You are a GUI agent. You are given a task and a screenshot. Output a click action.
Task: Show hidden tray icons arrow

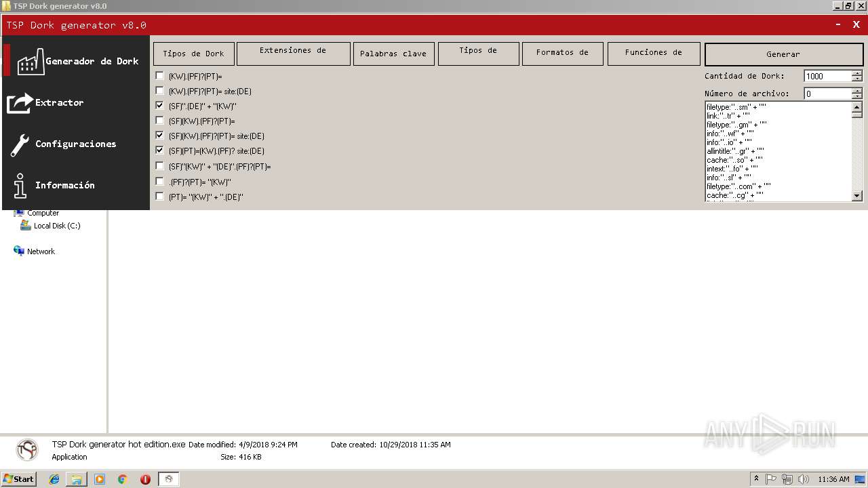[x=756, y=479]
